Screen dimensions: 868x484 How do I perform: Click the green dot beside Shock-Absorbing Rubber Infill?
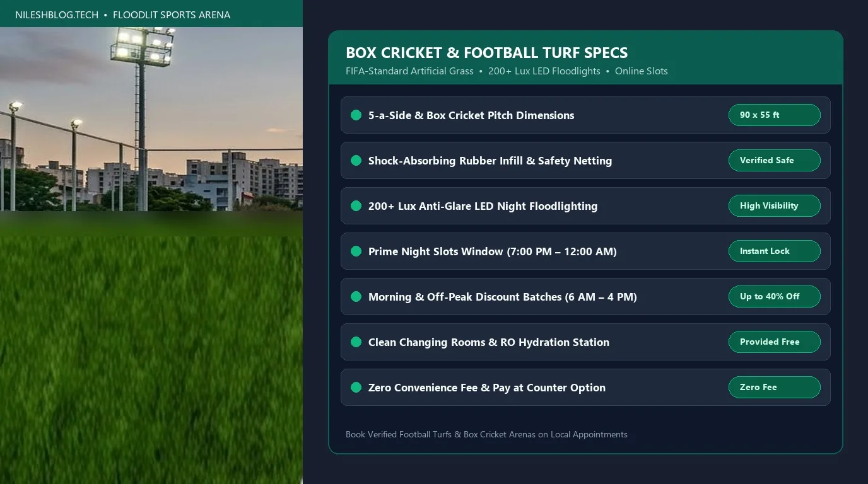pyautogui.click(x=356, y=161)
